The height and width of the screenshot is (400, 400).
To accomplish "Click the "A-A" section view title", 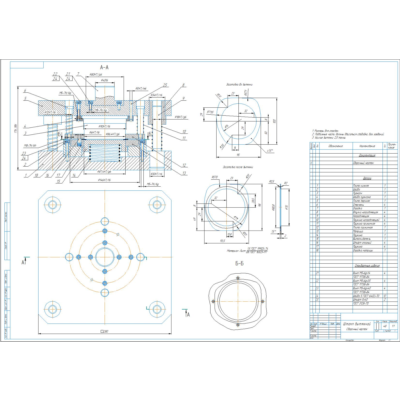I will coord(104,68).
